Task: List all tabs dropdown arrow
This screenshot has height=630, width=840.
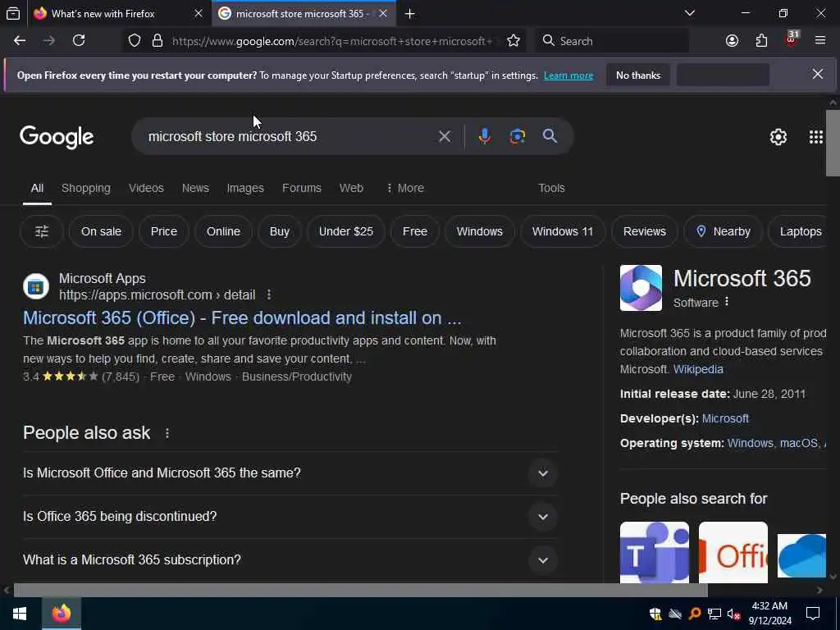Action: 690,13
